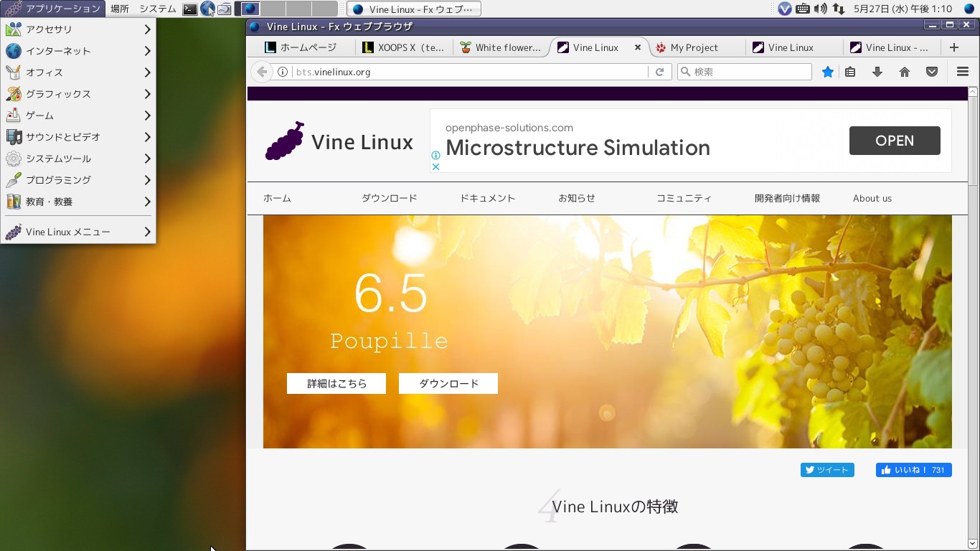980x551 pixels.
Task: Open the ダウンロード navigation link
Action: (x=390, y=199)
